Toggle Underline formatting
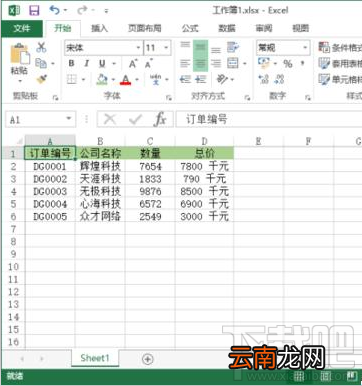This screenshot has width=362, height=386. pyautogui.click(x=102, y=63)
